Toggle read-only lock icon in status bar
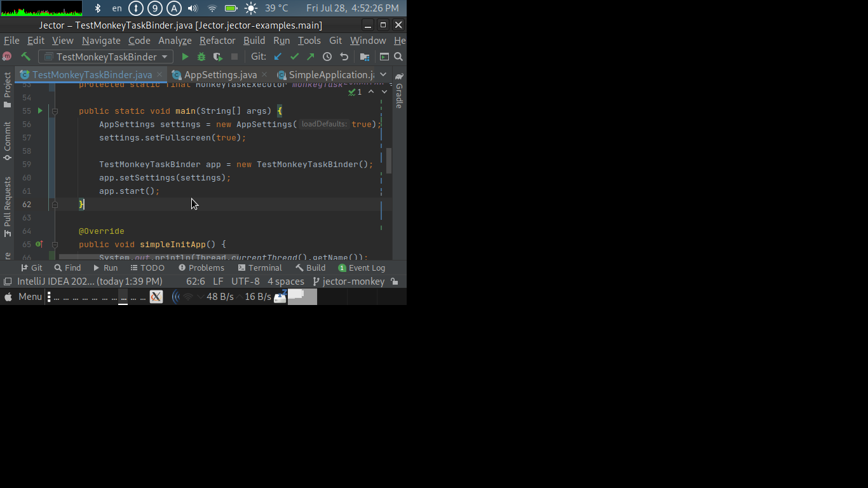This screenshot has height=488, width=868. pyautogui.click(x=395, y=281)
